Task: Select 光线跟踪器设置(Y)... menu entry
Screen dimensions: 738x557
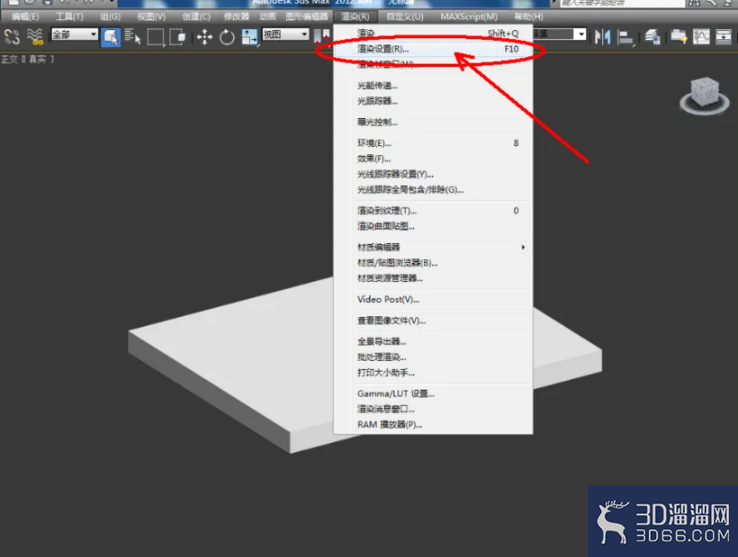Action: pyautogui.click(x=433, y=174)
